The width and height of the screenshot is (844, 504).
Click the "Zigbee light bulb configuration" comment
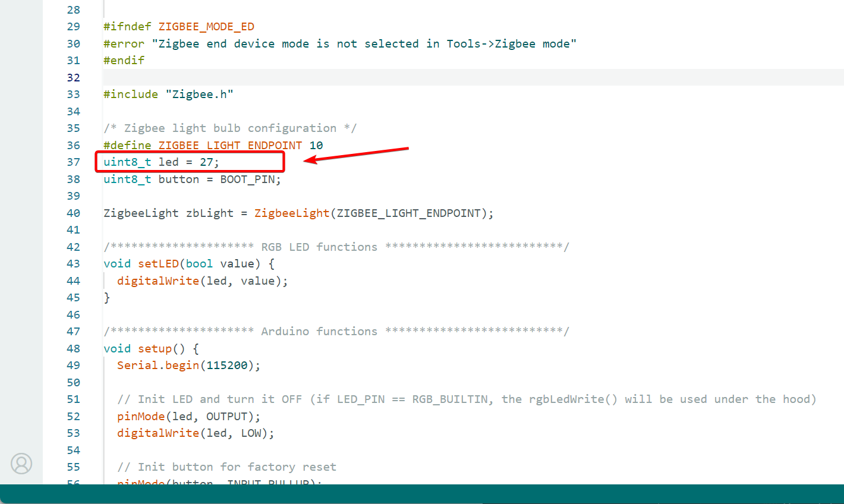pyautogui.click(x=229, y=128)
